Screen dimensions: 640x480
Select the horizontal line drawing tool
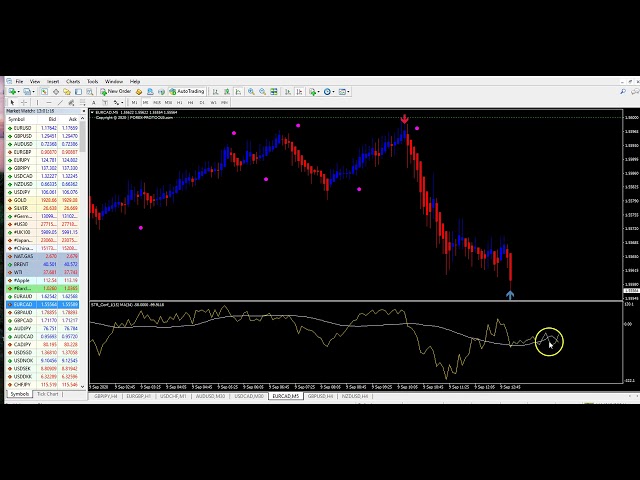tap(48, 102)
